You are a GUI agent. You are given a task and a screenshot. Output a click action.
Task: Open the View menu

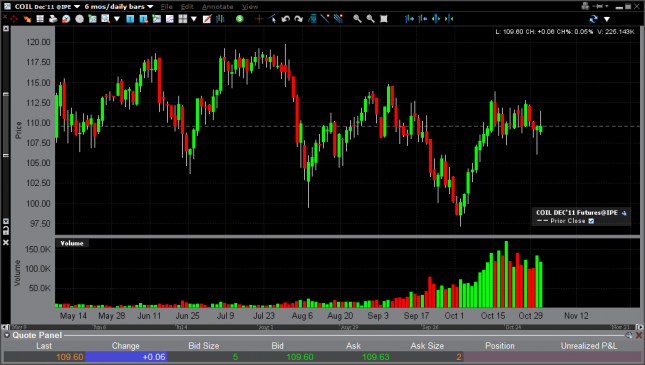pos(250,7)
